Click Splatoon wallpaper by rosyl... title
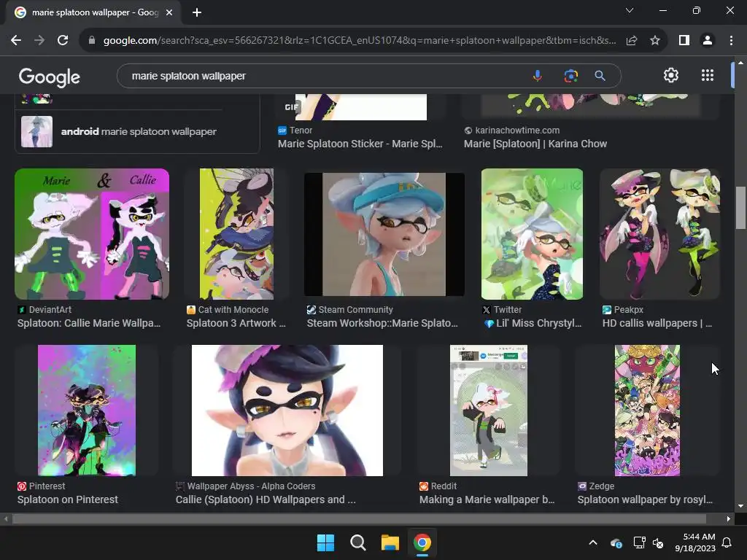The width and height of the screenshot is (747, 560). pos(645,499)
